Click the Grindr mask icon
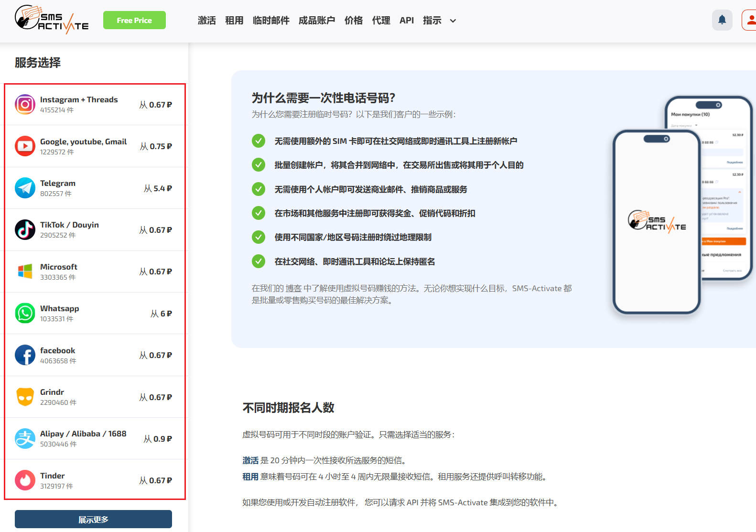This screenshot has height=532, width=756. (x=25, y=397)
